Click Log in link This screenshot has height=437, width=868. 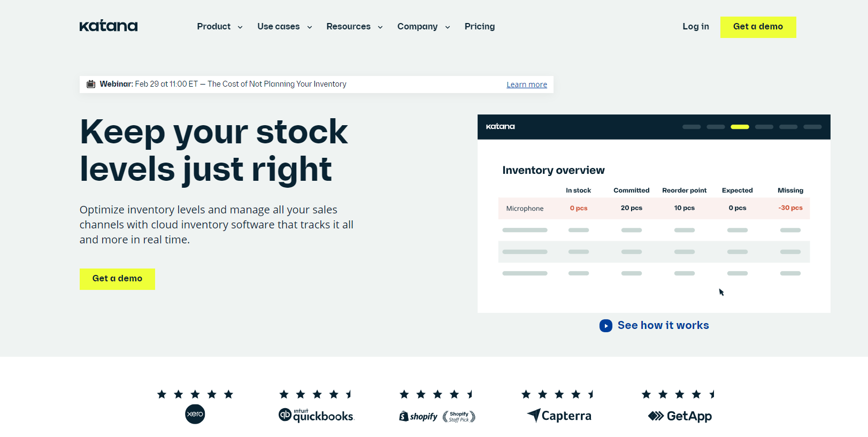(x=695, y=27)
